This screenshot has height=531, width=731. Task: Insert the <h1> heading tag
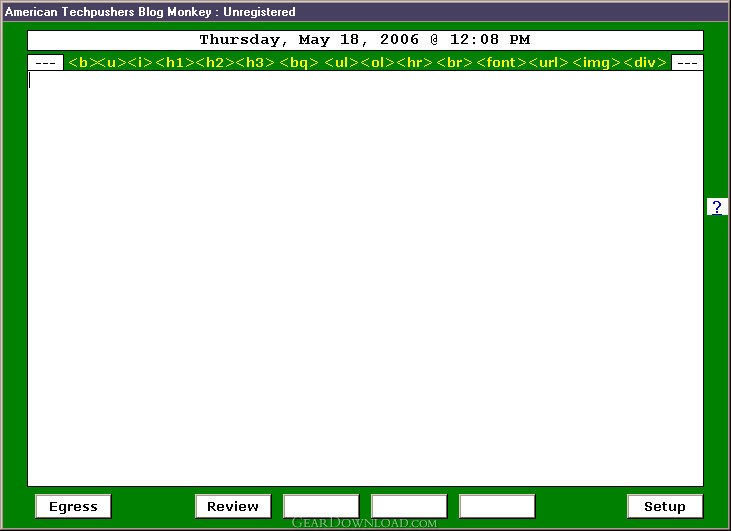coord(174,62)
